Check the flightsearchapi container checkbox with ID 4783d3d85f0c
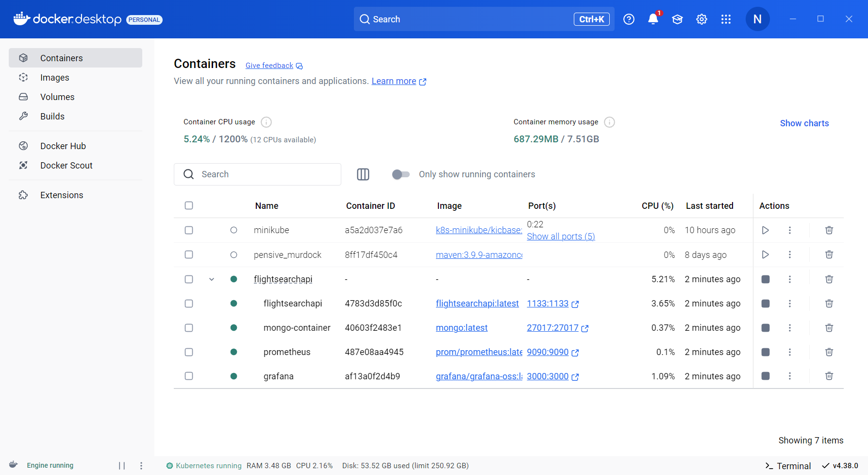Viewport: 868px width, 475px height. pos(189,304)
